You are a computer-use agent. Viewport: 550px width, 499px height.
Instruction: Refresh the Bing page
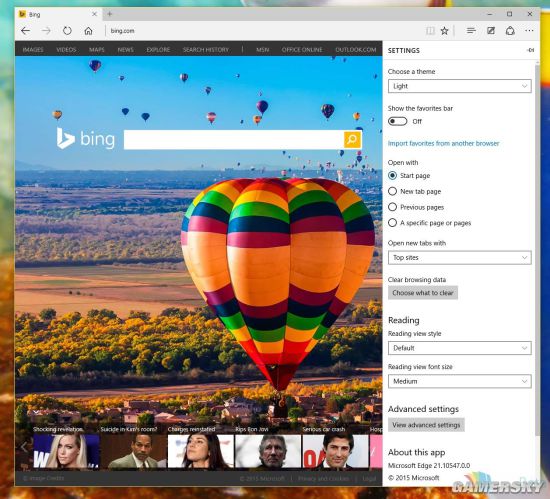point(67,31)
